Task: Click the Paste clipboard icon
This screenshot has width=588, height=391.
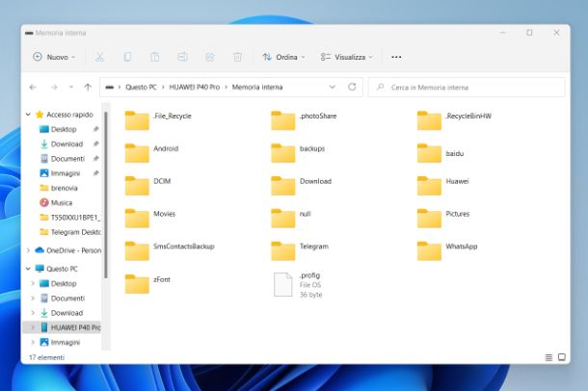Action: click(x=155, y=57)
